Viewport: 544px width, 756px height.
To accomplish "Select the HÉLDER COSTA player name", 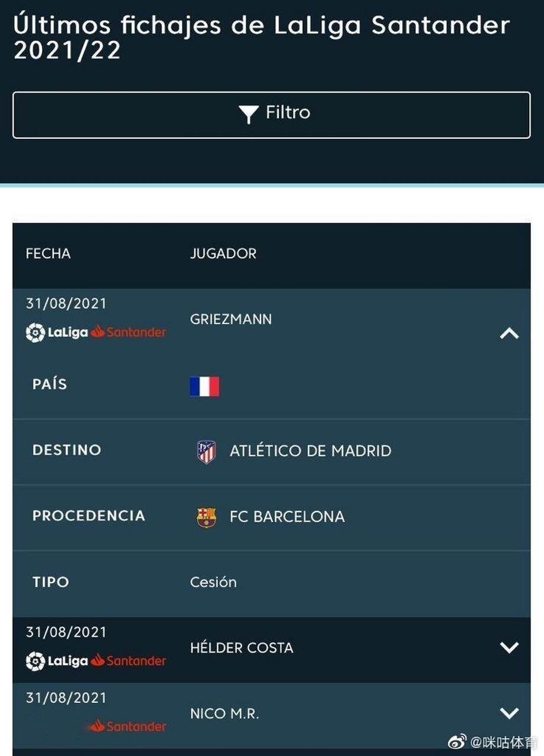I will click(242, 648).
